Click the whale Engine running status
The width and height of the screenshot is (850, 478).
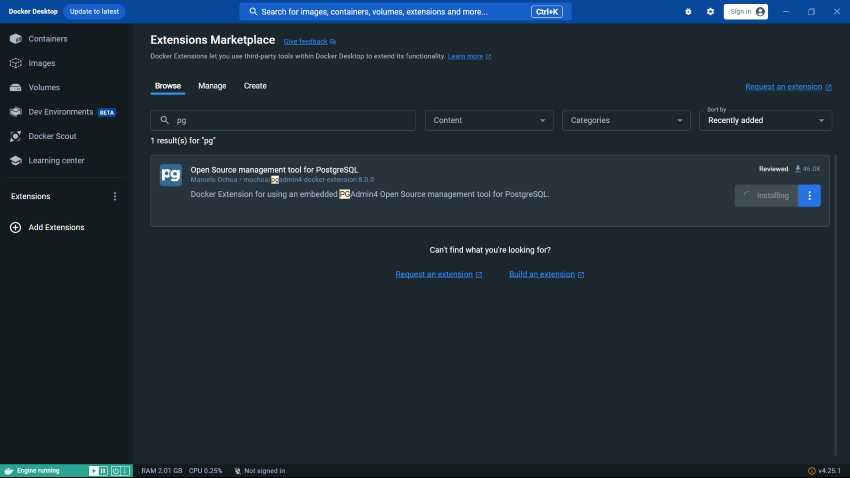click(33, 471)
